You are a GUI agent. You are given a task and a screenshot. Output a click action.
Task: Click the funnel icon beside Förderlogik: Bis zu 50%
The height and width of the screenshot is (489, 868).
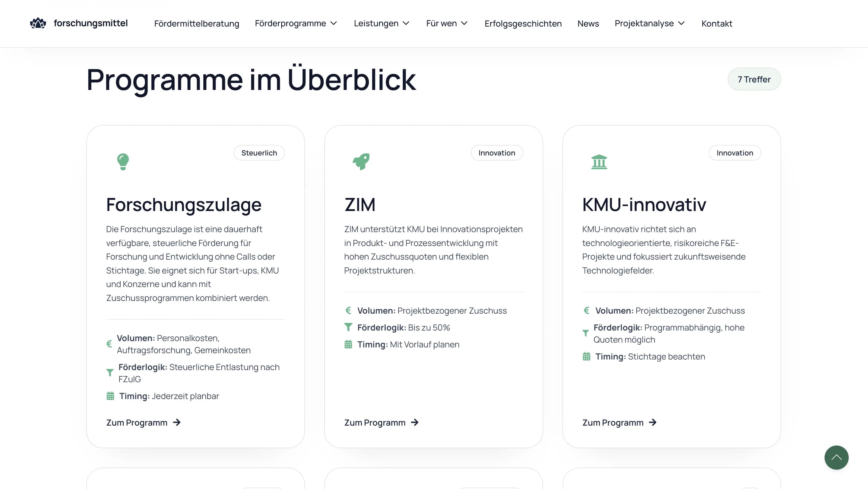[348, 327]
